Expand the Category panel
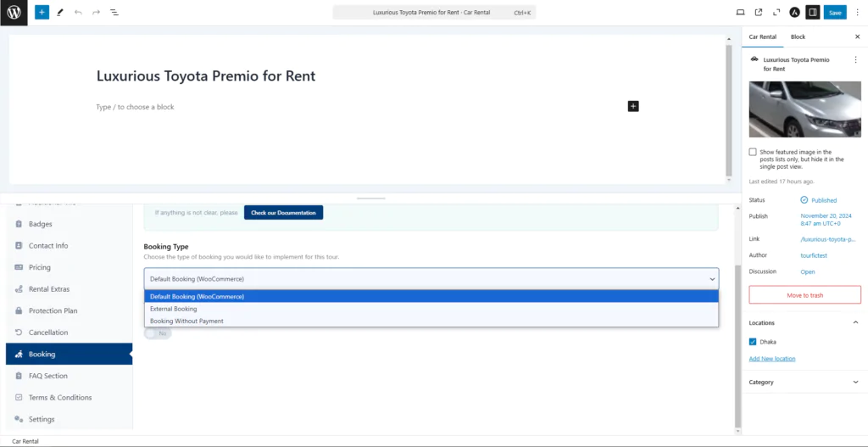 804,382
